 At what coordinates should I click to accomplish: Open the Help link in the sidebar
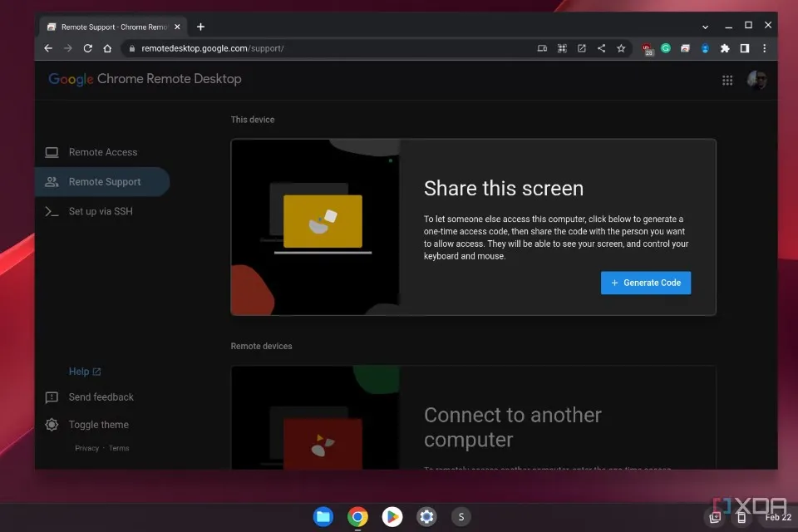pos(81,371)
